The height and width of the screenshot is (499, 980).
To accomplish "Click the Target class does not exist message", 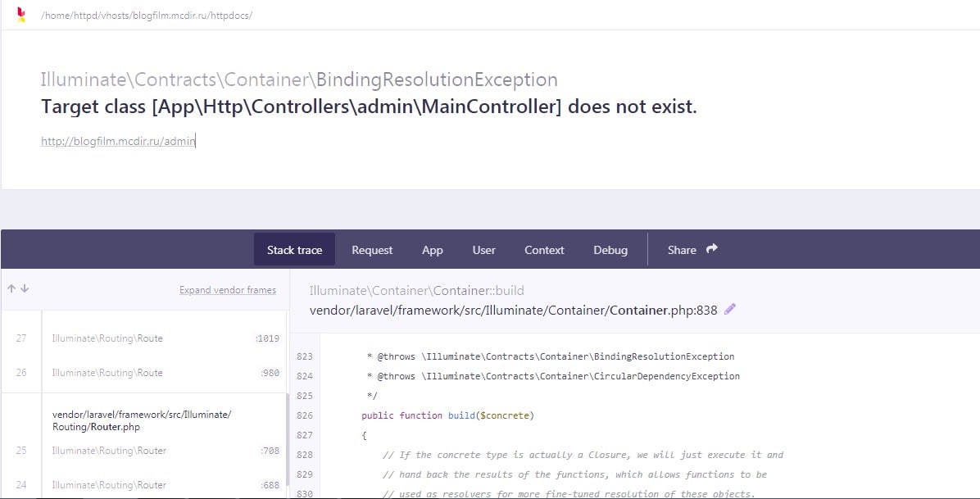I will click(x=369, y=107).
